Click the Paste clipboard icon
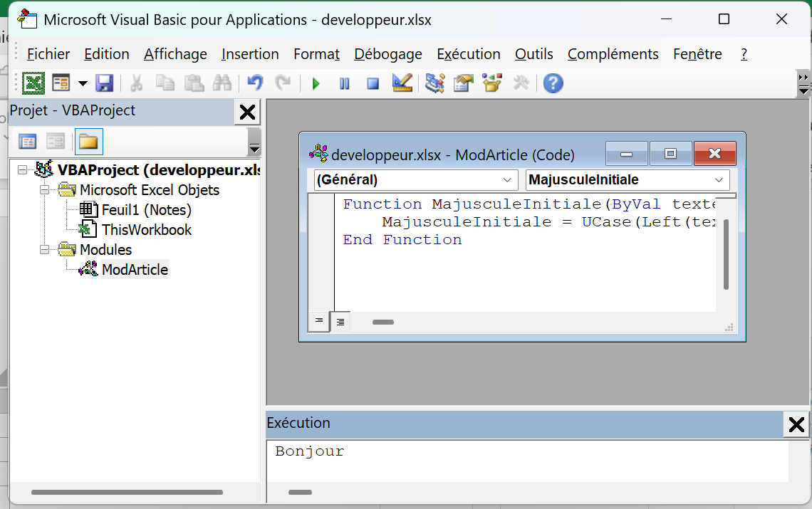 [194, 83]
